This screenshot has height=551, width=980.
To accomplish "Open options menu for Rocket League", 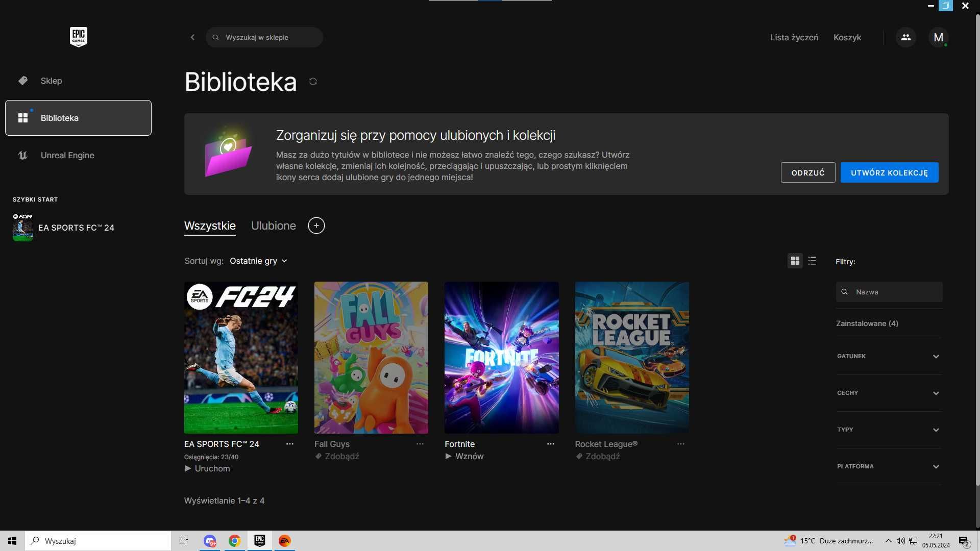I will click(681, 444).
